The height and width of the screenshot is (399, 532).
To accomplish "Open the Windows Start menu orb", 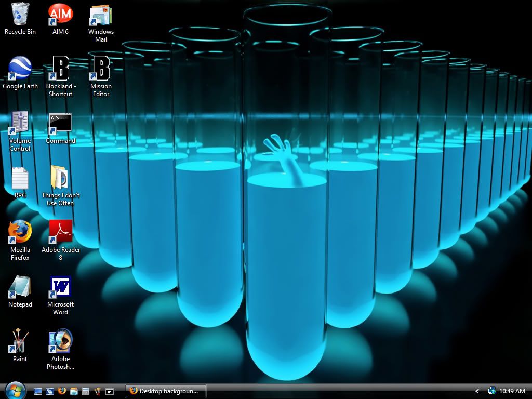I will pos(15,390).
